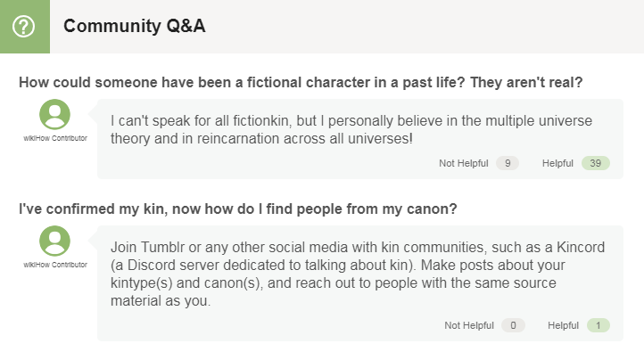Click the first wikiHow Contributor avatar icon
Image resolution: width=644 pixels, height=360 pixels.
(x=54, y=114)
